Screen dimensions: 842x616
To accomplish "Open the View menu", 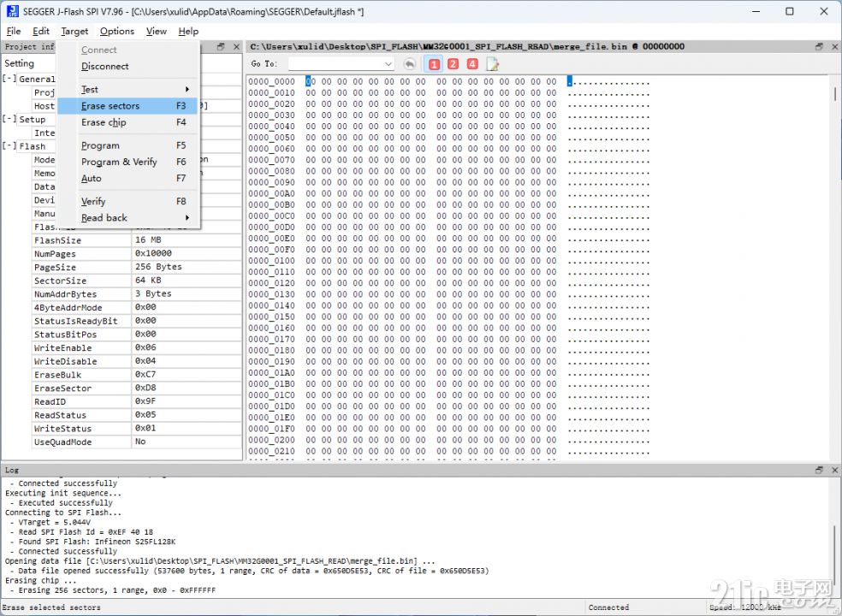I will click(157, 31).
